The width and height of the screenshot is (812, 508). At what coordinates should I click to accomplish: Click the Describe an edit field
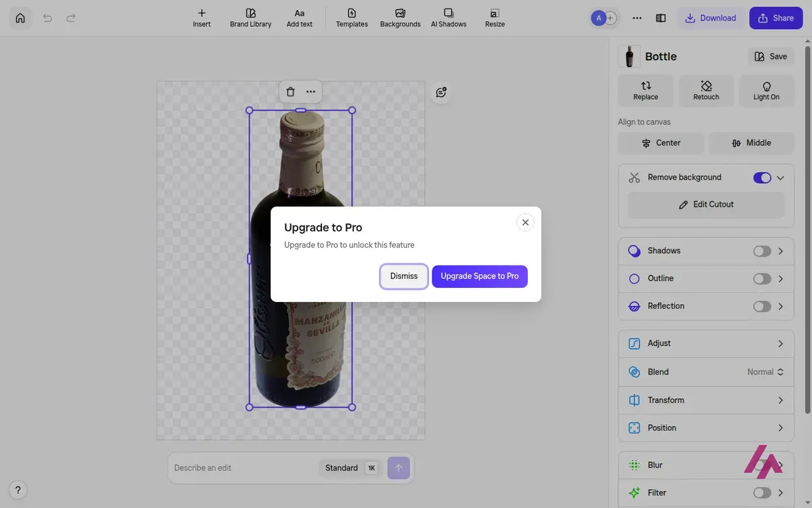point(244,468)
